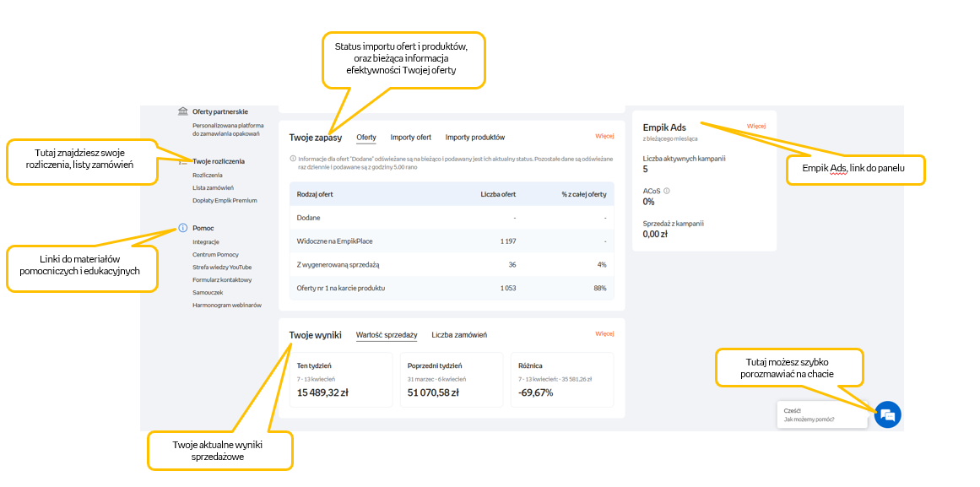Open Rozliczenia in the sidebar
Viewport: 980px width, 487px height.
click(207, 175)
